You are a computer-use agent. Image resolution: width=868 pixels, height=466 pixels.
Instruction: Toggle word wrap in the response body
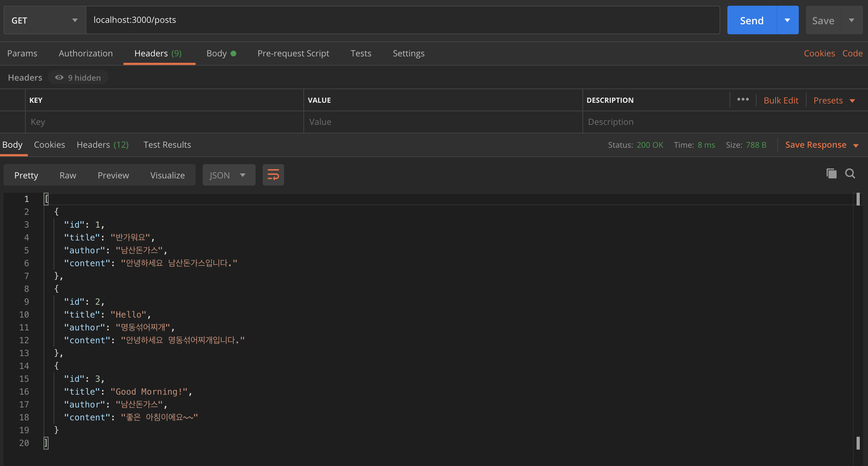[x=273, y=175]
